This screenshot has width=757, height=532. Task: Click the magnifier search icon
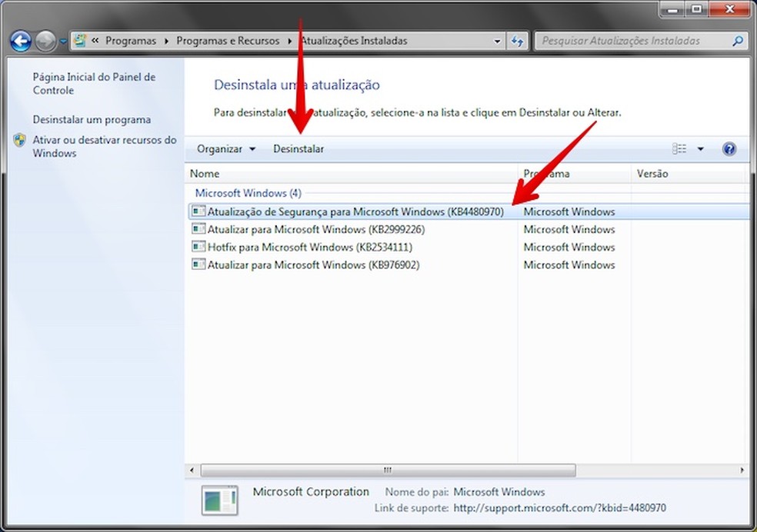[x=737, y=41]
